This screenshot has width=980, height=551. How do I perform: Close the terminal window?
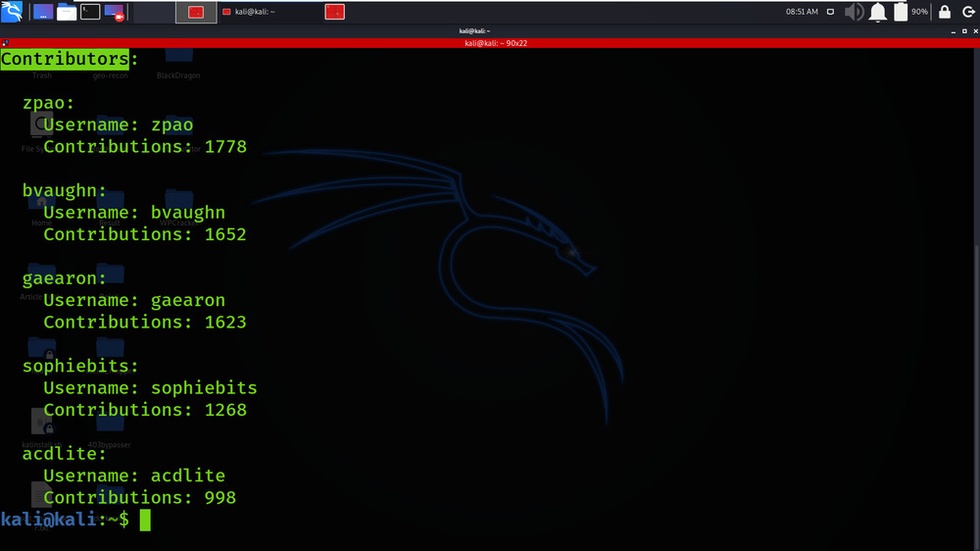tap(976, 31)
